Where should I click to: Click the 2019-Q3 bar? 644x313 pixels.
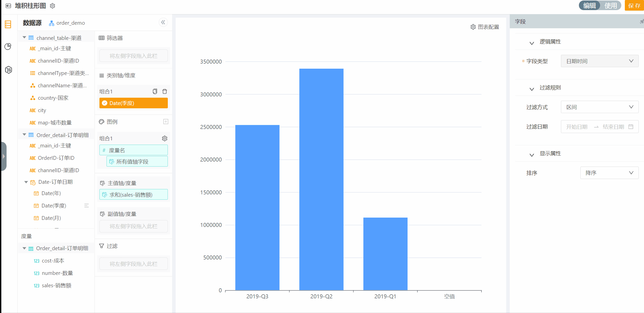(x=257, y=207)
